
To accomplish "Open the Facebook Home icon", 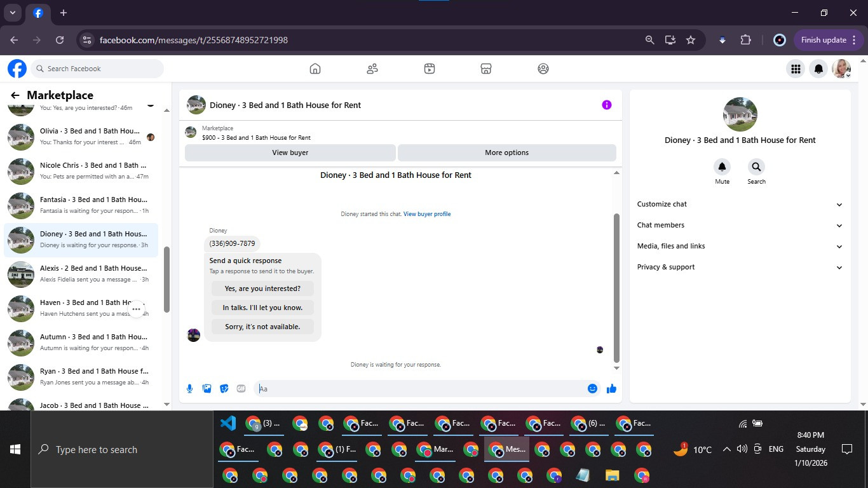I will pyautogui.click(x=315, y=69).
